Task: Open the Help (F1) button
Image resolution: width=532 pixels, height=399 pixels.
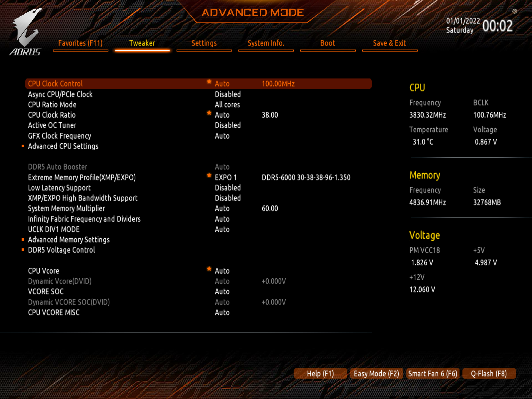Action: point(321,373)
